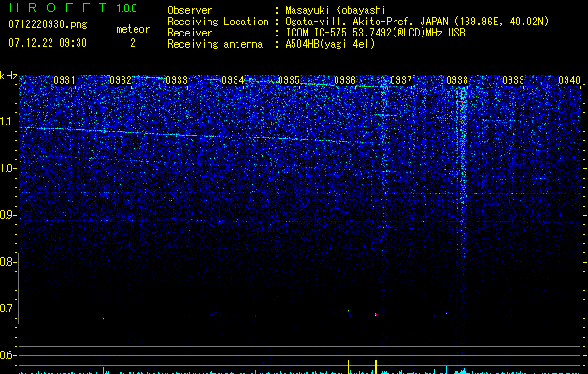Click the Receiving antenna label
Viewport: 588px width, 374px height.
(215, 44)
